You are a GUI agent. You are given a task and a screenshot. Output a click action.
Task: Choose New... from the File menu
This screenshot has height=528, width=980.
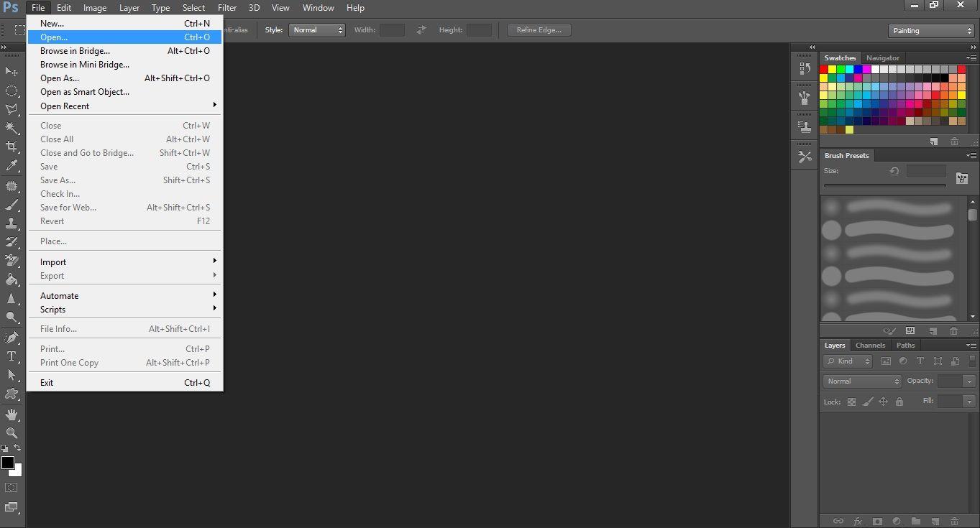[125, 24]
